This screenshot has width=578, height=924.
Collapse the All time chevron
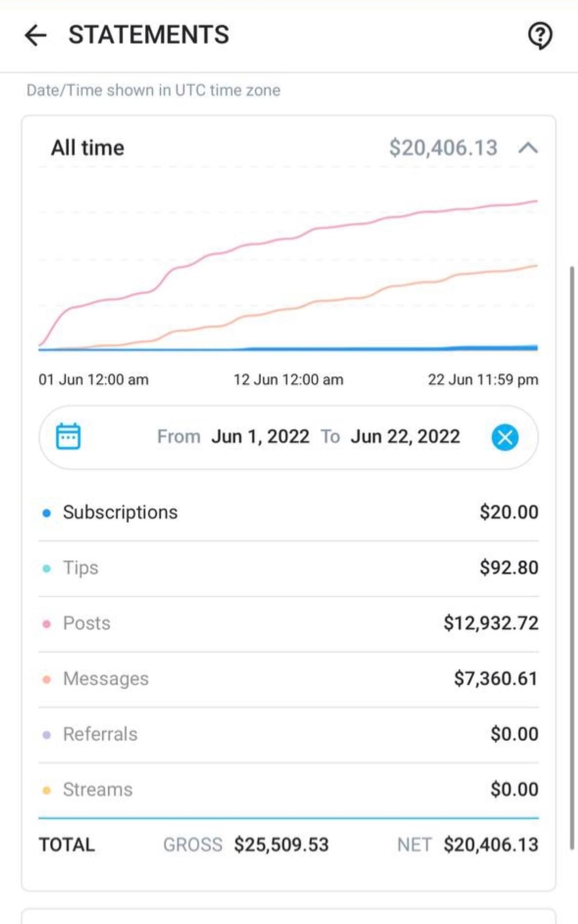tap(528, 148)
